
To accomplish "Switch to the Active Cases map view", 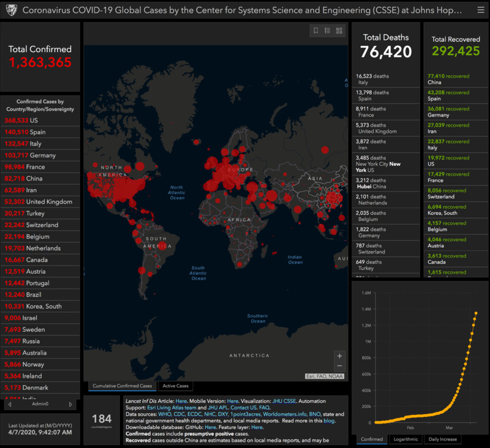I will tap(176, 386).
